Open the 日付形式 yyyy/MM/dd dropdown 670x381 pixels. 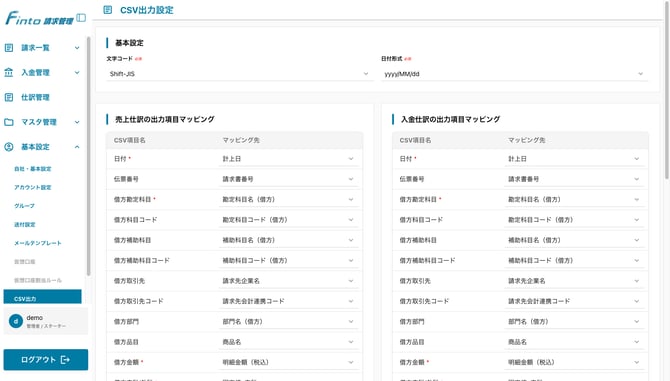tap(514, 74)
